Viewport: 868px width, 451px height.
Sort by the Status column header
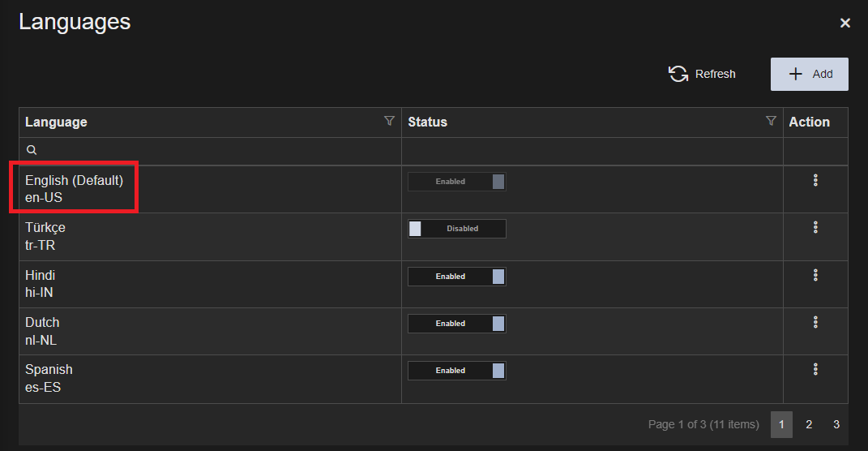(428, 122)
